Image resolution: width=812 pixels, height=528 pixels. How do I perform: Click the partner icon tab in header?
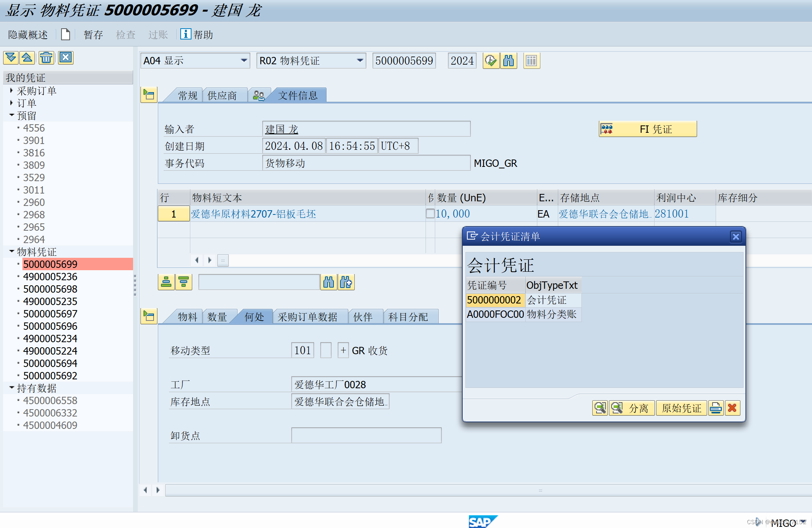[x=258, y=95]
